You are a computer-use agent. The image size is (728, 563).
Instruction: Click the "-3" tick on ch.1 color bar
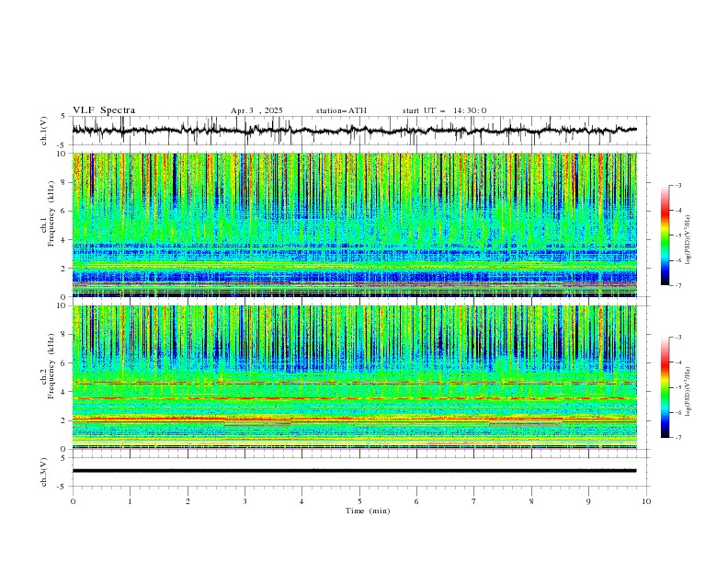(x=677, y=185)
